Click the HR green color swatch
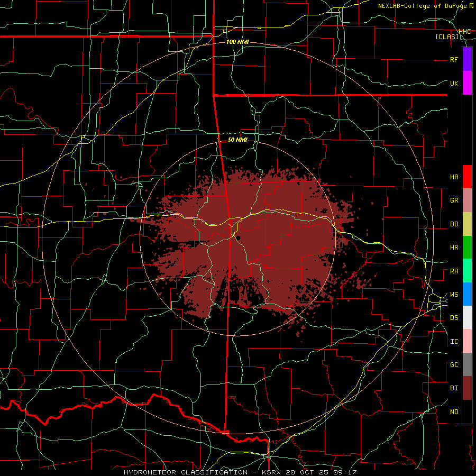The image size is (476, 476). (467, 248)
